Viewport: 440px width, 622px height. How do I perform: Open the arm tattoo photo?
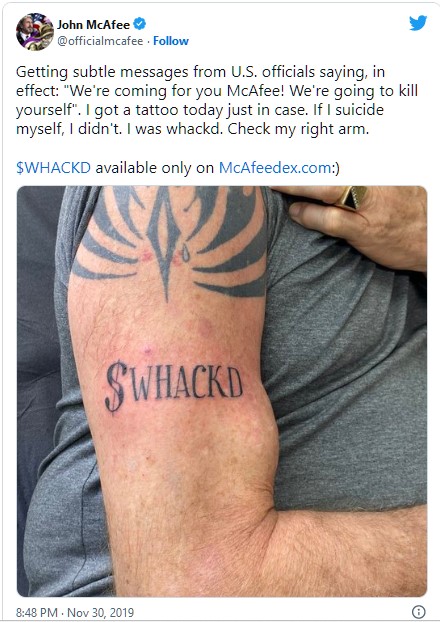pos(222,391)
